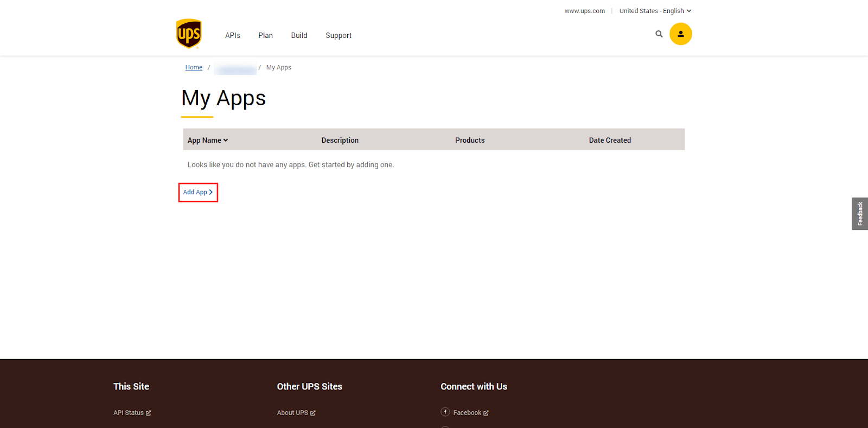868x428 pixels.
Task: Open the Feedback side tab
Action: coord(860,214)
